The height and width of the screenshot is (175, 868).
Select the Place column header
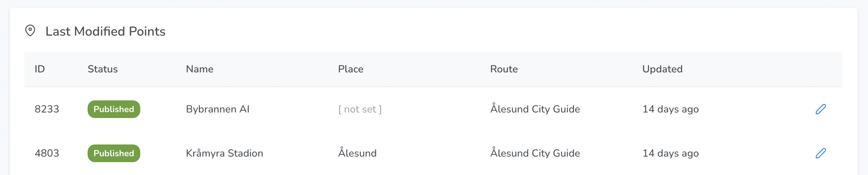click(x=350, y=69)
